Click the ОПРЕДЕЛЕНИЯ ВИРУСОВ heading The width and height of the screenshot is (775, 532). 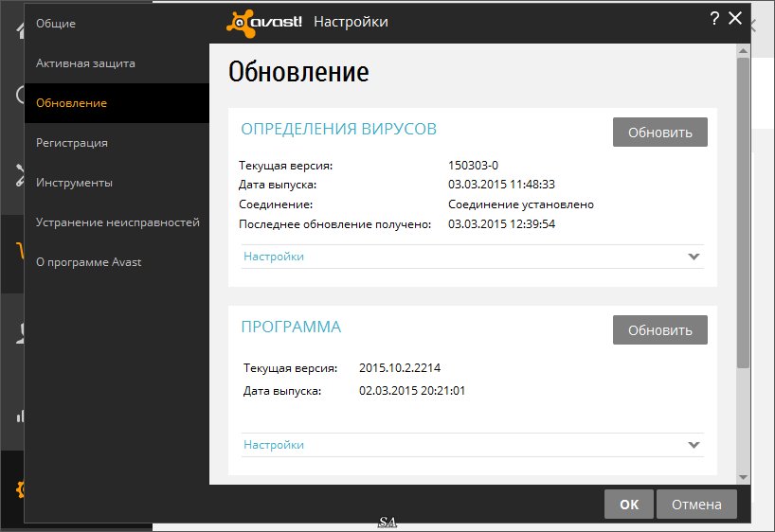[x=338, y=129]
